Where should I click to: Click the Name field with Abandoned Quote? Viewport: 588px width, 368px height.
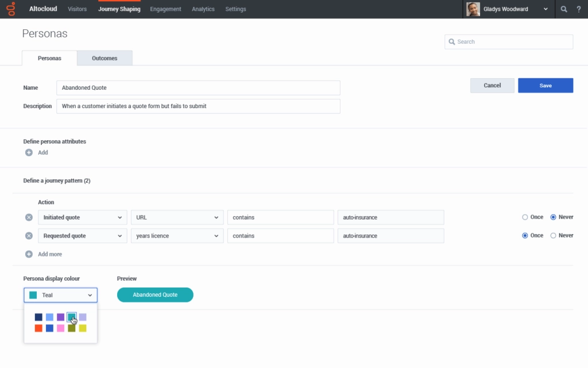(x=198, y=88)
